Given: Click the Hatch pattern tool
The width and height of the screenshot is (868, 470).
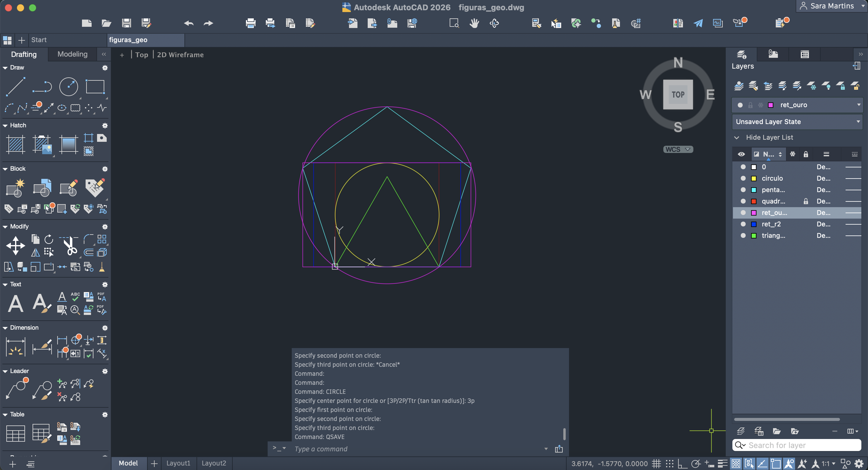Looking at the screenshot, I should point(15,145).
